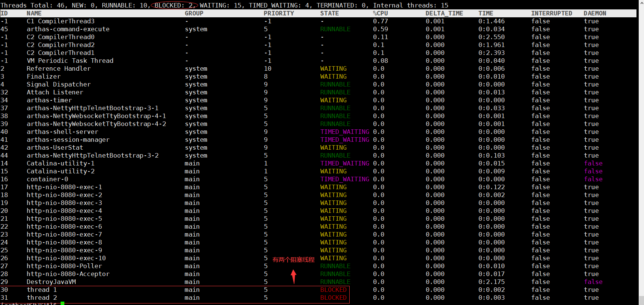
Task: Click the RUNNABLE state of arthas-command-execute
Action: click(335, 29)
